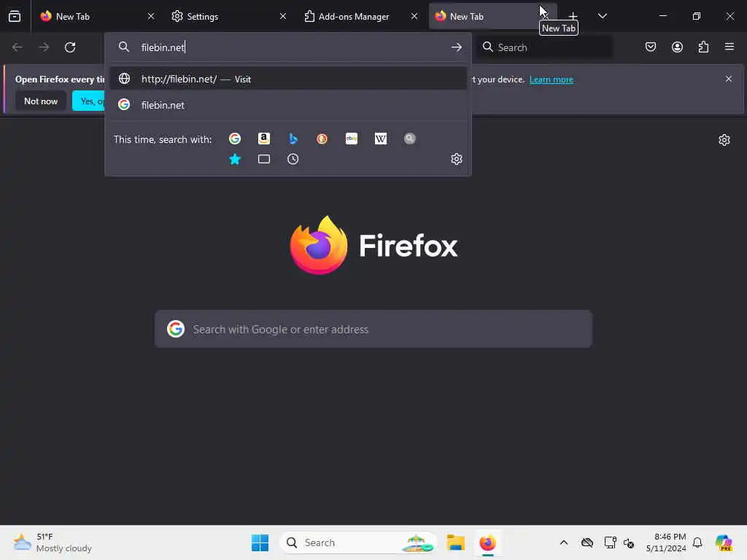Search in History clock icon
This screenshot has width=747, height=560.
[293, 159]
